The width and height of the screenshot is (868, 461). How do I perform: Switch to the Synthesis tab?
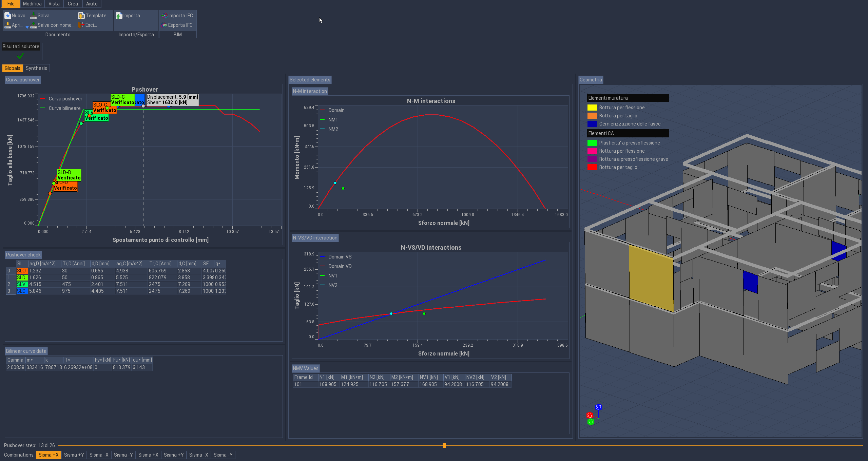pos(36,68)
